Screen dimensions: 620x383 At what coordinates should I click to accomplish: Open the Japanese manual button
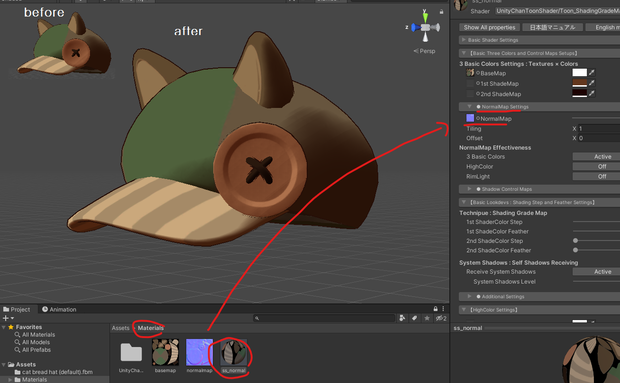pos(552,27)
